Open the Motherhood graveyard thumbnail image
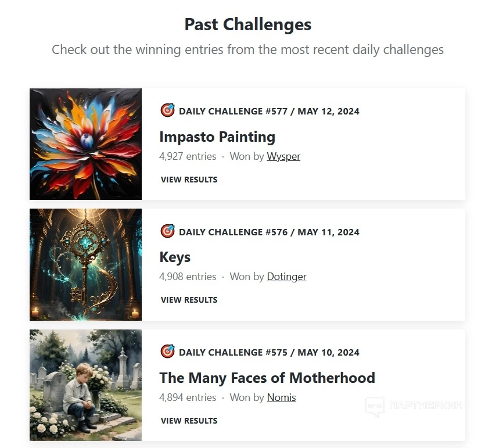The image size is (492, 448). point(85,385)
